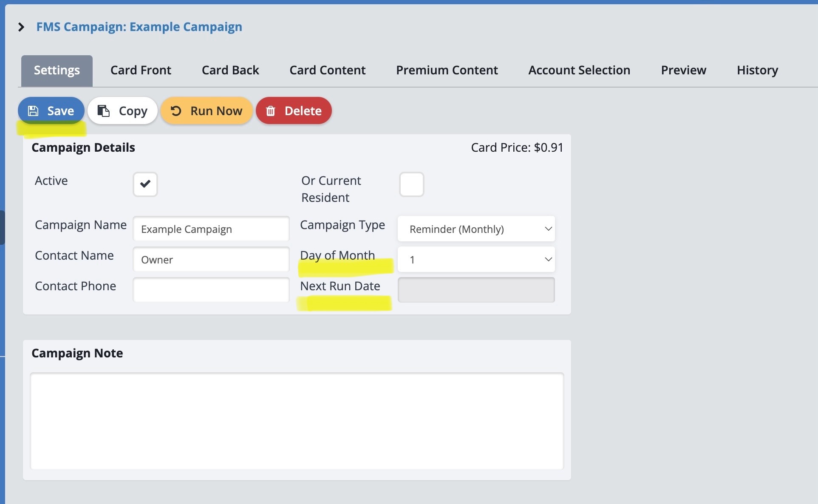Click inside the Campaign Note text area
The image size is (818, 504).
[x=297, y=421]
